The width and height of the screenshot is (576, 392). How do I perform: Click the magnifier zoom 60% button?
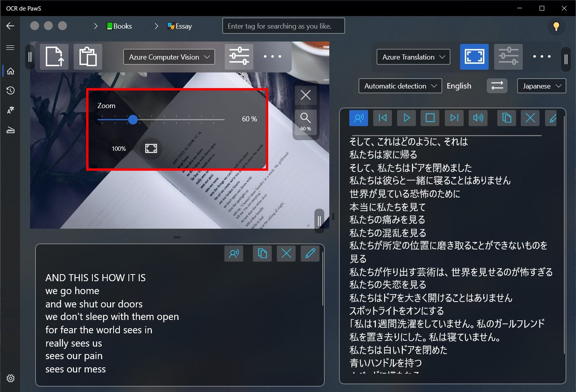pyautogui.click(x=305, y=122)
